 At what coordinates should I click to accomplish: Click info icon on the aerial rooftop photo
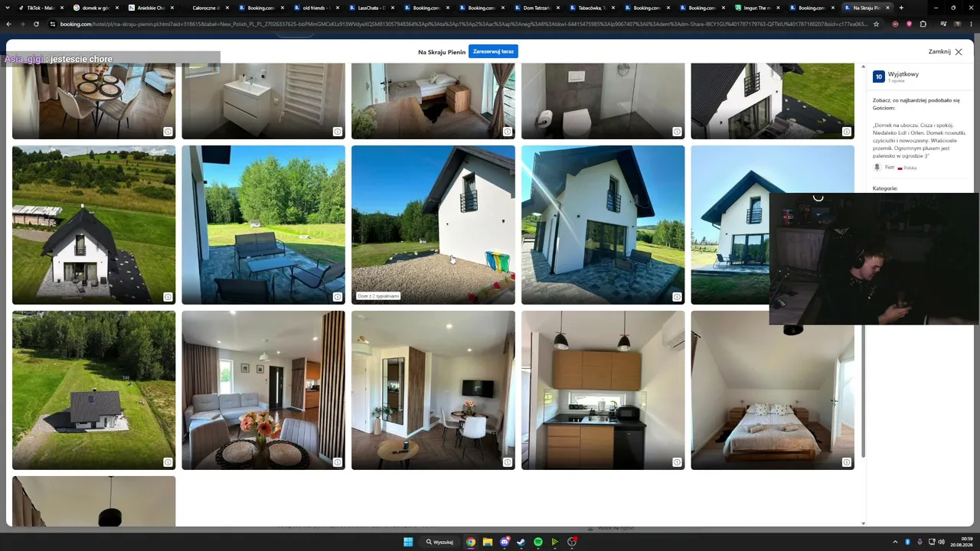coord(168,462)
